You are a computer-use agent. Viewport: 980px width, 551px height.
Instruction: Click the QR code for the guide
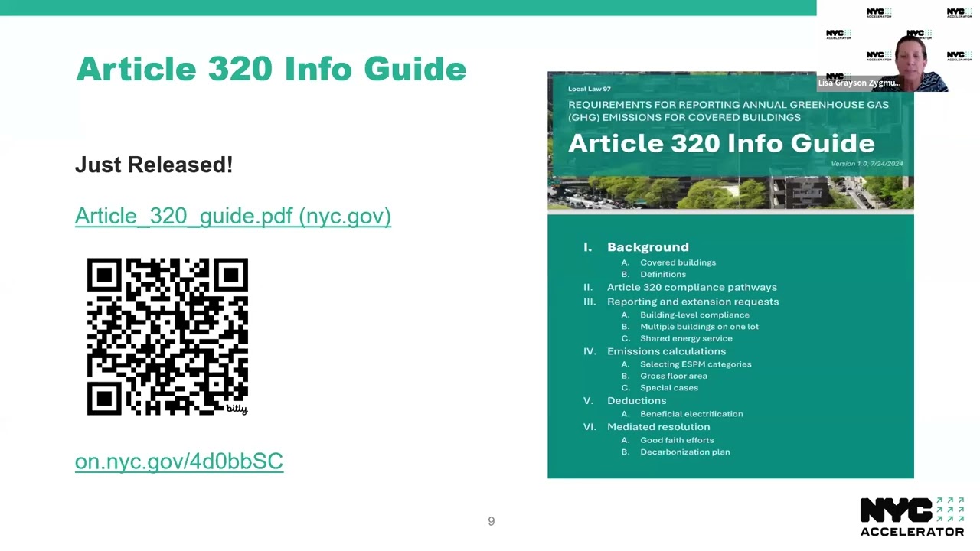pyautogui.click(x=168, y=337)
